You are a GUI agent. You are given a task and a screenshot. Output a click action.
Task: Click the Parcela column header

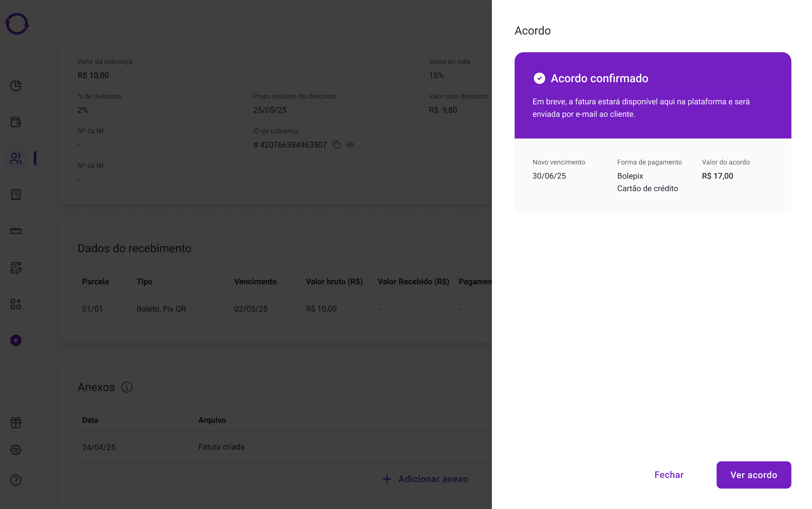[x=95, y=282]
